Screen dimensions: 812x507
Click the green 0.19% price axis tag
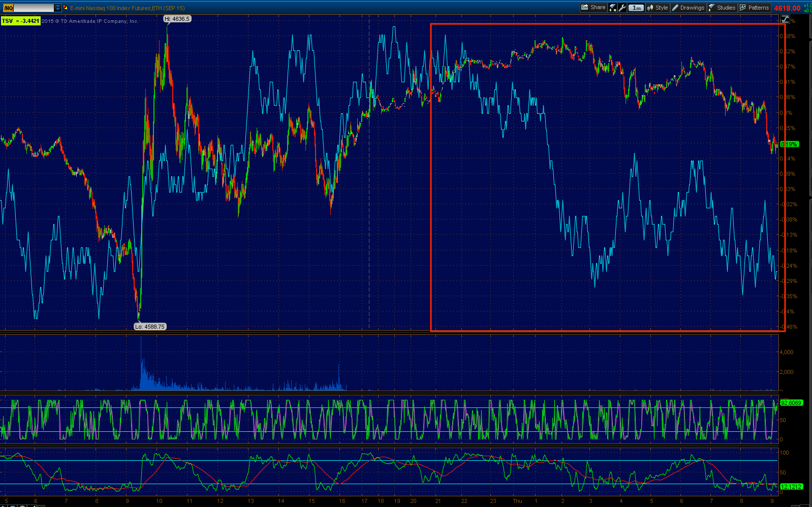click(789, 144)
